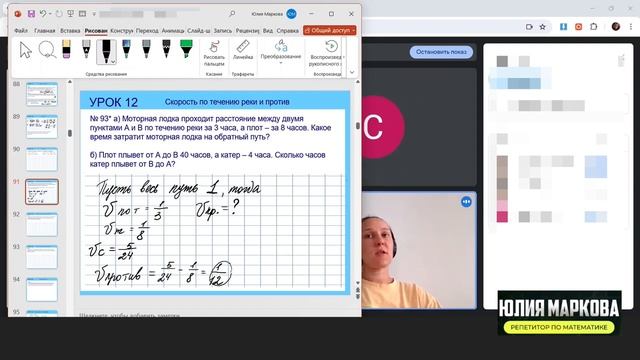The image size is (640, 360).
Task: Open the Undo history dropdown arrow
Action: (50, 14)
